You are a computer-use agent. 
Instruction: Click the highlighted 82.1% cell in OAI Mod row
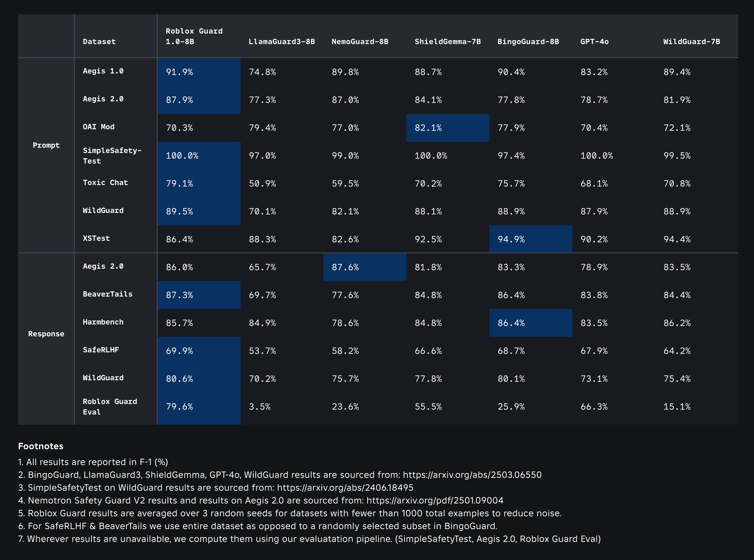tap(428, 128)
